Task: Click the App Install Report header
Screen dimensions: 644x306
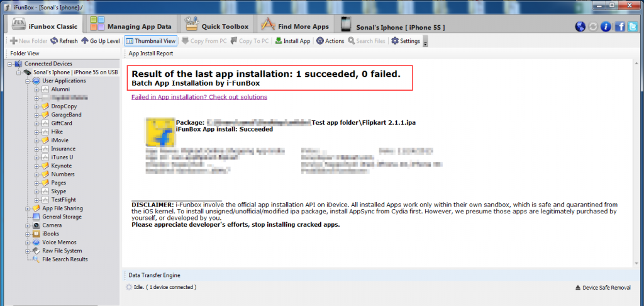Action: click(151, 54)
